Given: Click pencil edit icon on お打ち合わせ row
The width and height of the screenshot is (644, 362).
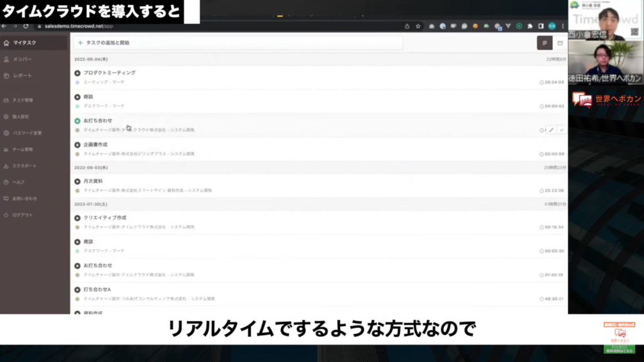Looking at the screenshot, I should coord(551,130).
